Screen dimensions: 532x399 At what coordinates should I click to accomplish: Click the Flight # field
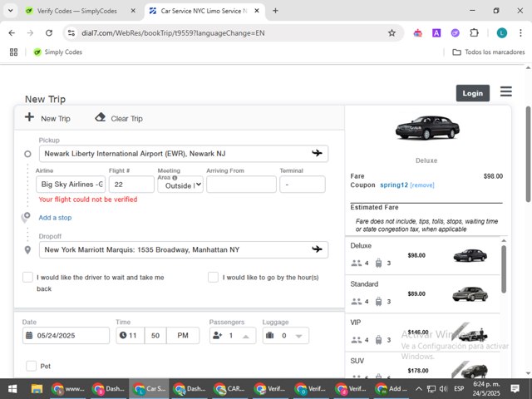(x=131, y=185)
